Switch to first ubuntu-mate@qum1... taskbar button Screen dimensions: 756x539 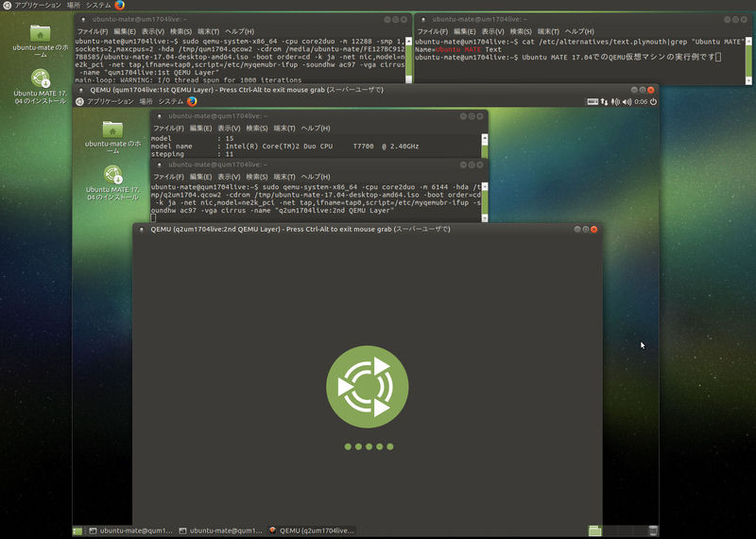click(130, 530)
